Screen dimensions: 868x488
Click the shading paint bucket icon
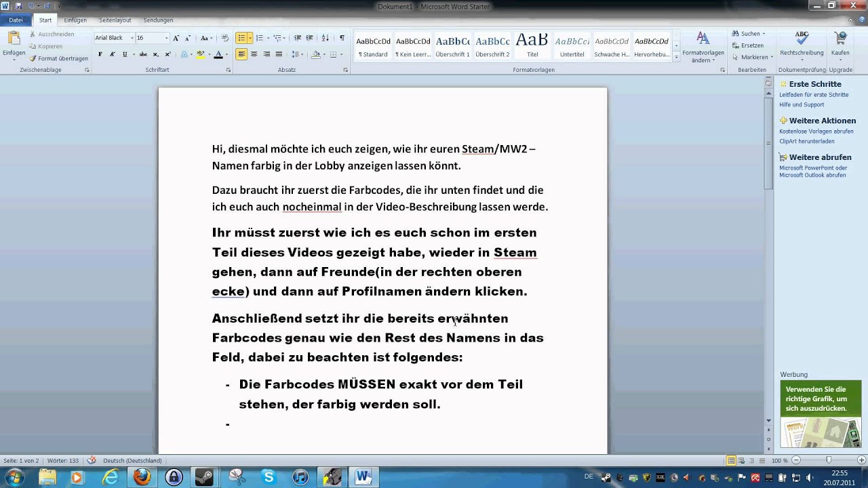tap(315, 54)
